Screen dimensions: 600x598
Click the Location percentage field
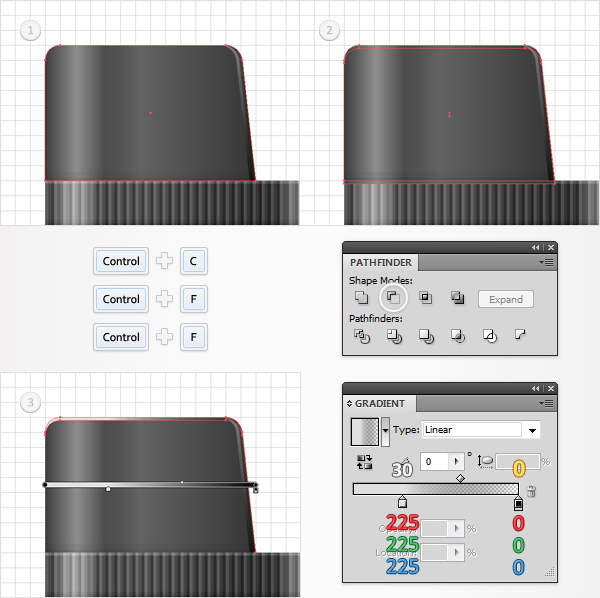pos(434,552)
